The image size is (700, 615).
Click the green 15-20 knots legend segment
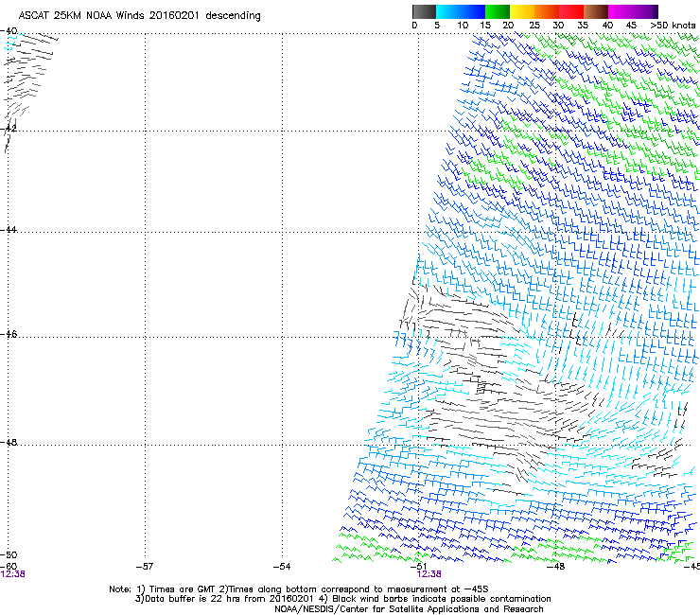[498, 11]
